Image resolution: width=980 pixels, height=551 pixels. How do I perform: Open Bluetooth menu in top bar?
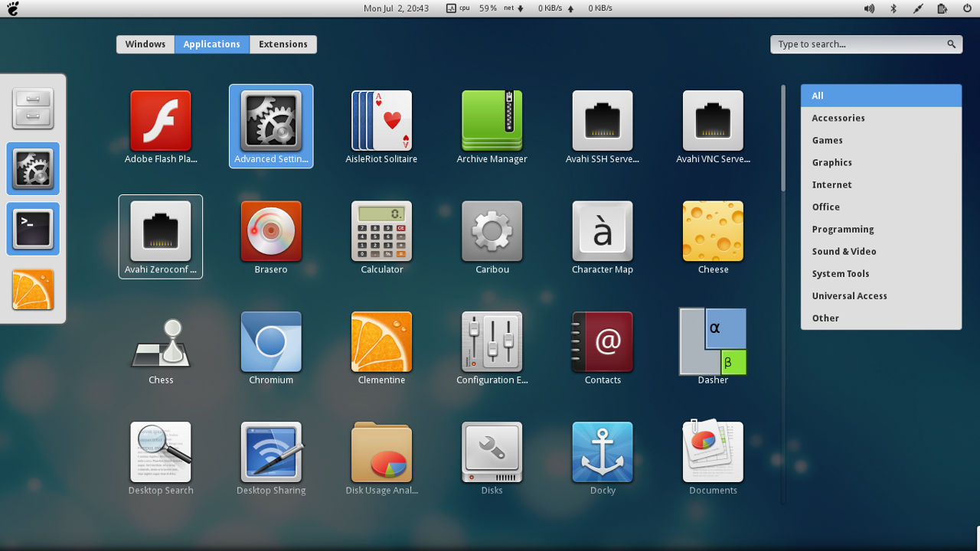click(893, 8)
